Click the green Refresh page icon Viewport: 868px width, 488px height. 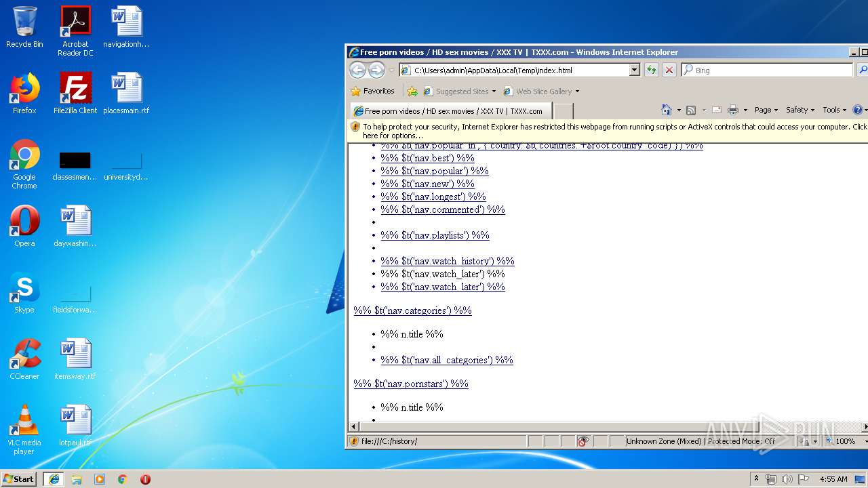click(652, 70)
